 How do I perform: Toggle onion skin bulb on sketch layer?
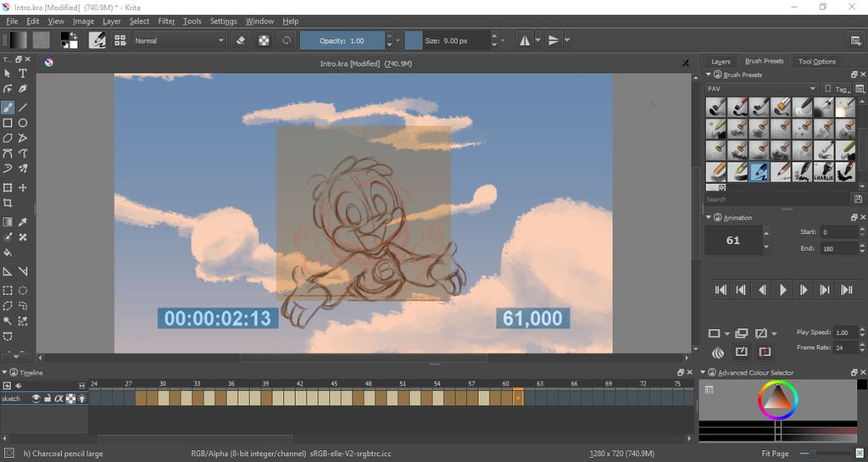82,398
